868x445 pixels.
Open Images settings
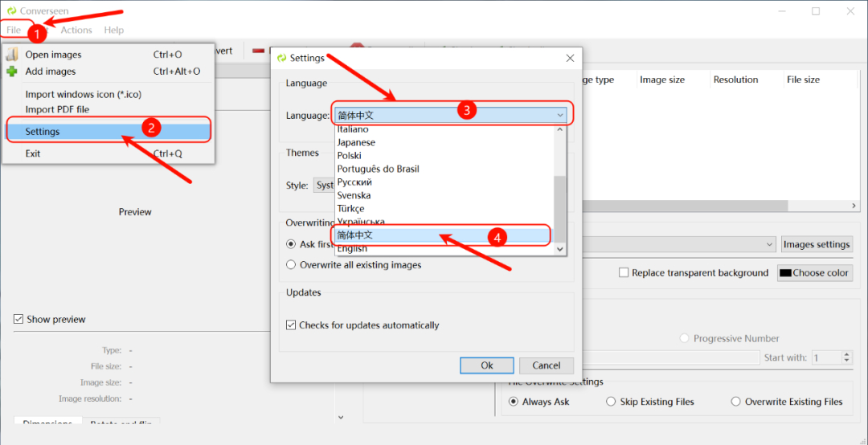click(x=817, y=244)
